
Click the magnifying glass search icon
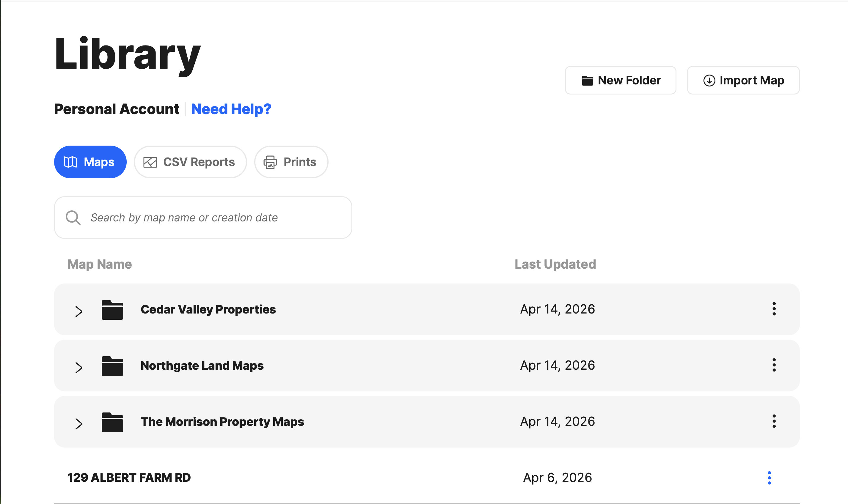coord(73,218)
